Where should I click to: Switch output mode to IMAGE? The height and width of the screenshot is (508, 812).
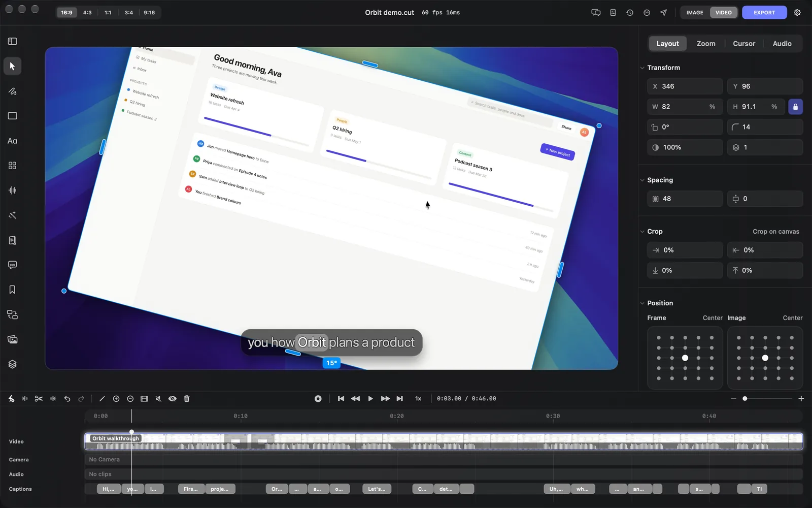tap(695, 13)
